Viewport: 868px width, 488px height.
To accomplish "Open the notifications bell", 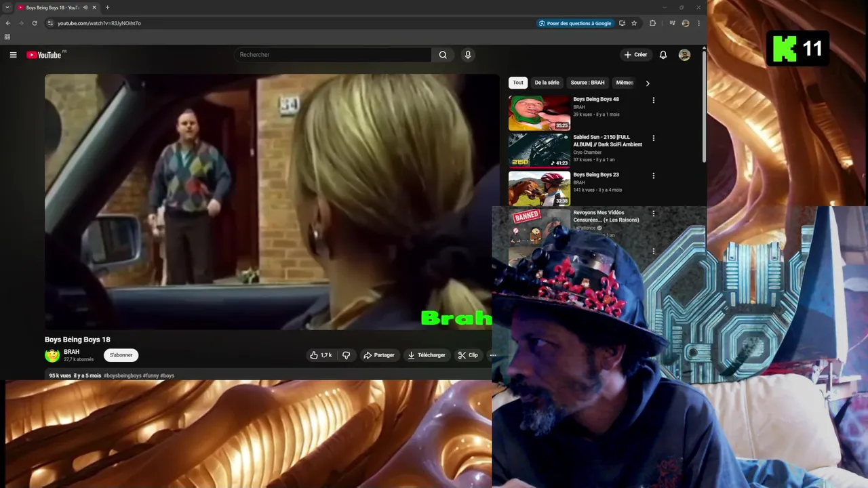I will 663,55.
